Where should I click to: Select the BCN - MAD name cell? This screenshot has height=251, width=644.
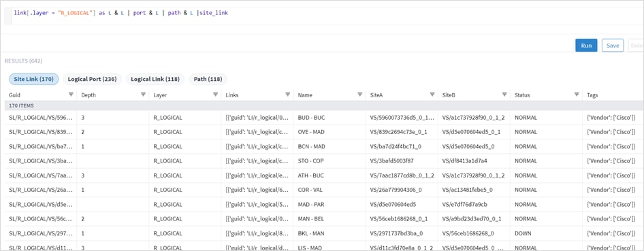[x=312, y=146]
